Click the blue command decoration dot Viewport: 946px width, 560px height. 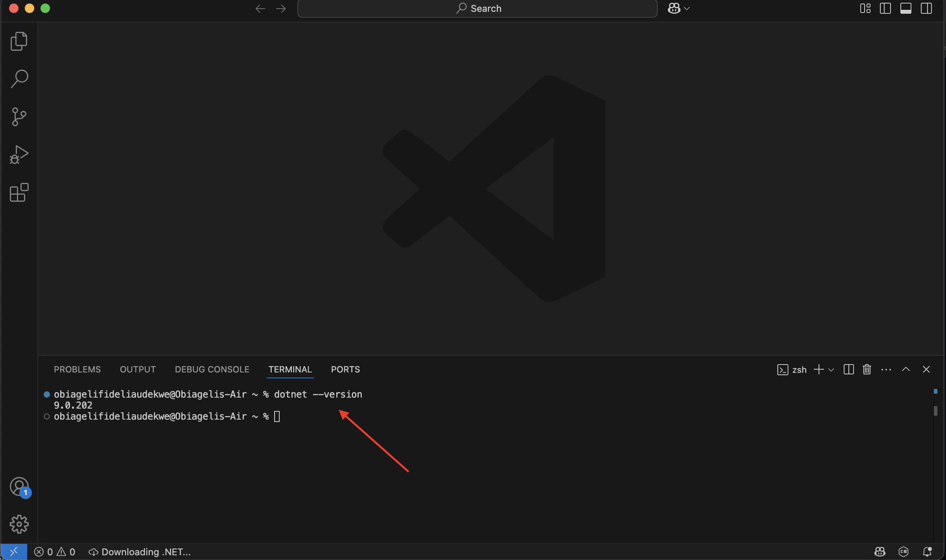(x=47, y=394)
